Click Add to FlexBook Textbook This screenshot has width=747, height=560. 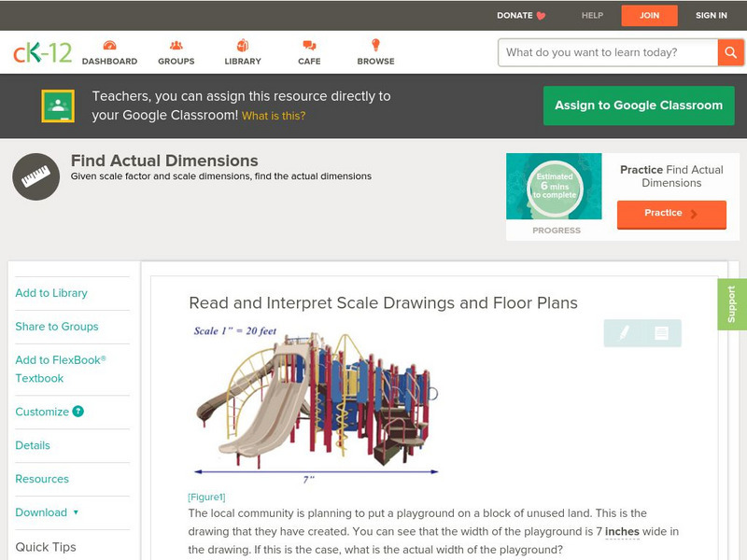click(x=61, y=369)
